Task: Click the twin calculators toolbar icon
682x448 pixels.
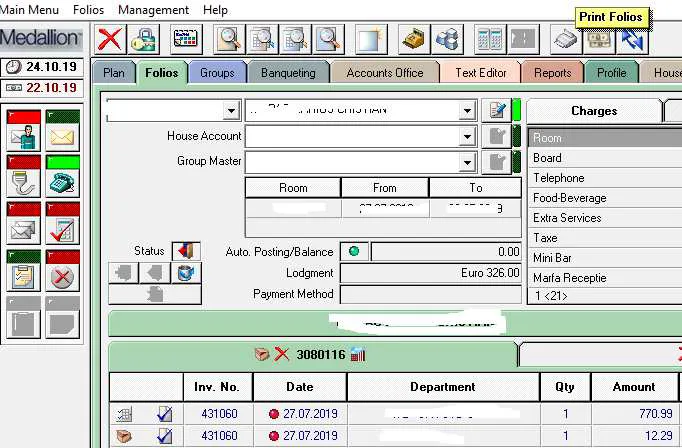Action: 490,40
